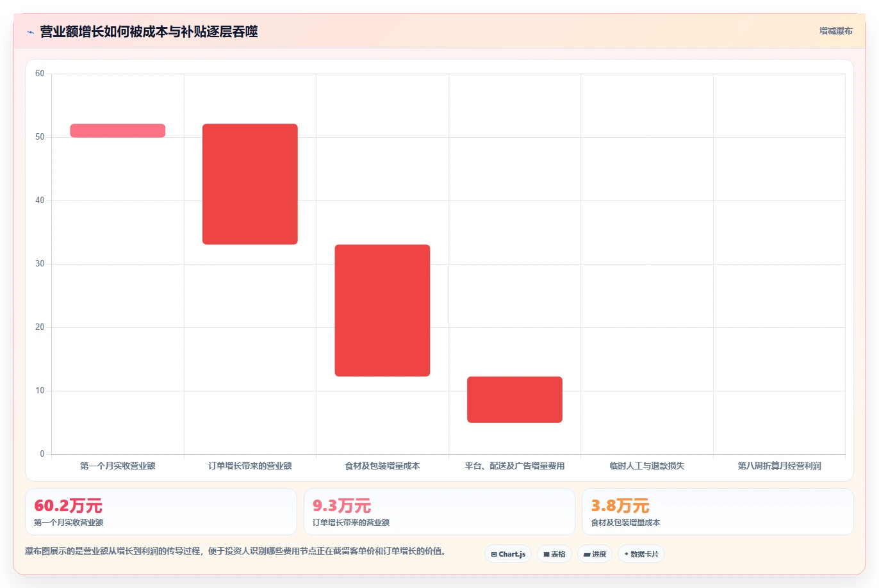
Task: Click the y-axis value 20
Action: (40, 327)
